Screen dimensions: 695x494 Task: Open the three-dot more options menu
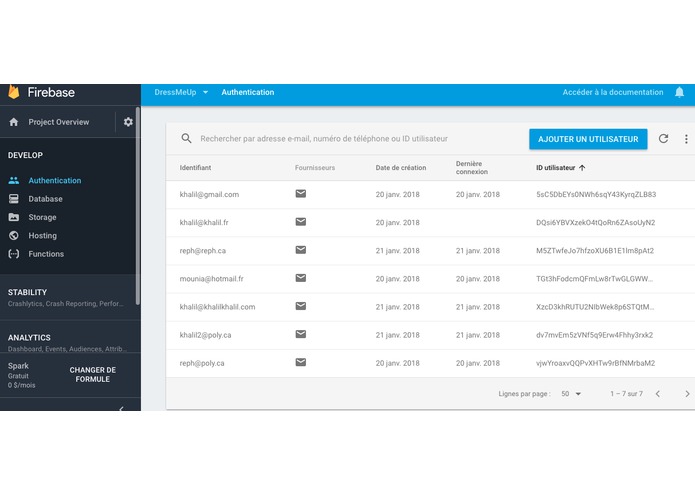(x=686, y=139)
